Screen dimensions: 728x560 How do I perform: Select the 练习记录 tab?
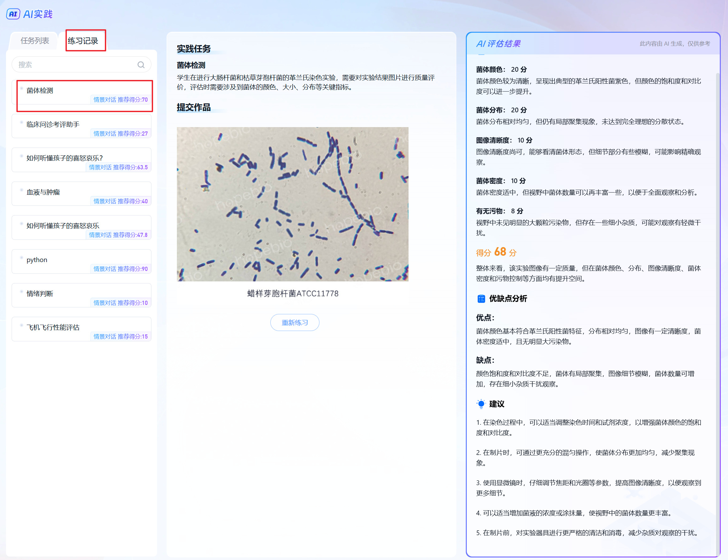pyautogui.click(x=83, y=41)
